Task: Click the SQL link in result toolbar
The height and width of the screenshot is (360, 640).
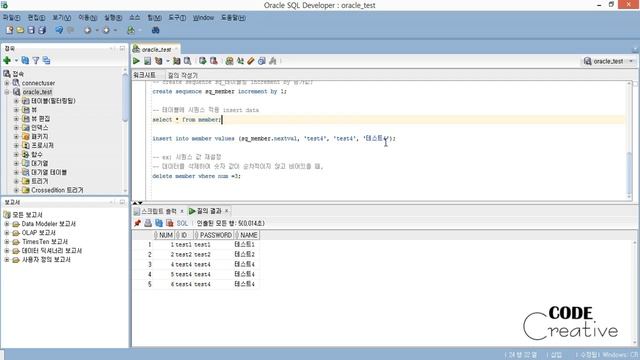Action: pos(182,223)
